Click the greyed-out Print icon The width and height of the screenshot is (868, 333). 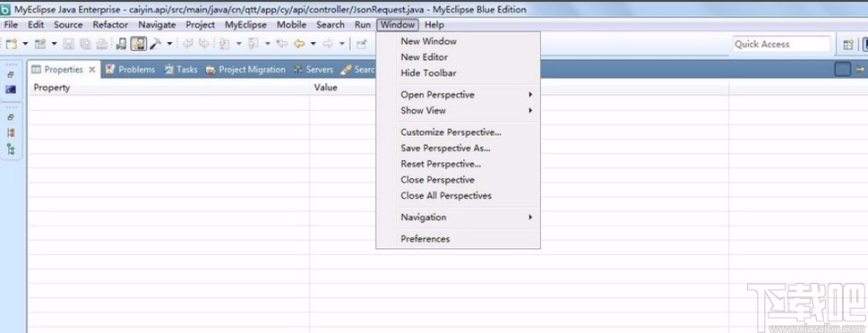[x=102, y=44]
